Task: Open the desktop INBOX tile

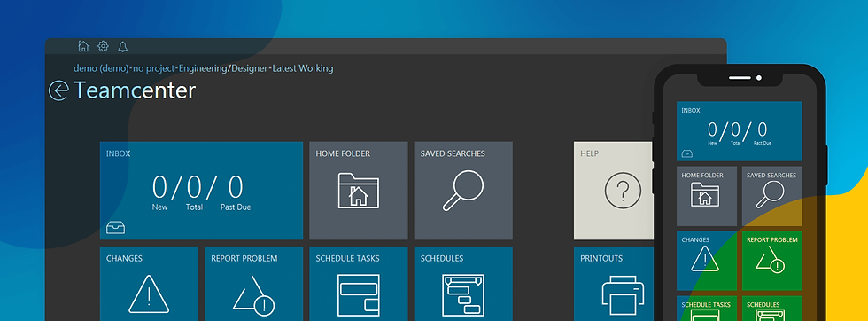Action: (x=202, y=190)
